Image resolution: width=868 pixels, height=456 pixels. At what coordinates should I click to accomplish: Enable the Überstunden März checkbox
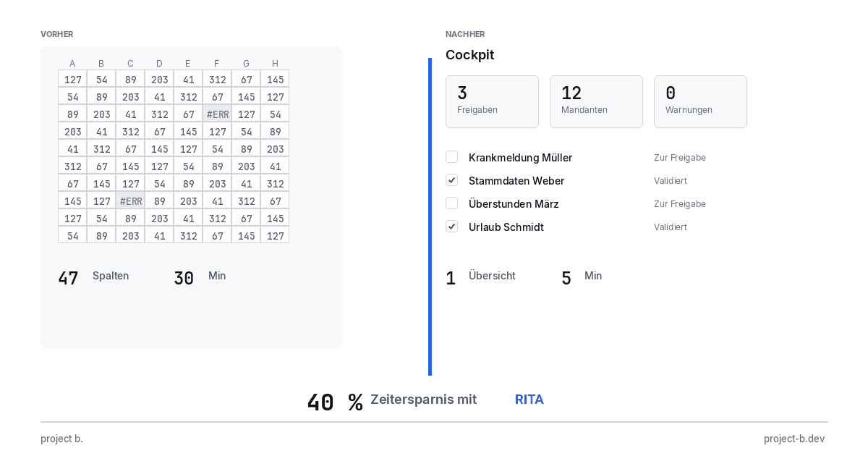pos(451,203)
